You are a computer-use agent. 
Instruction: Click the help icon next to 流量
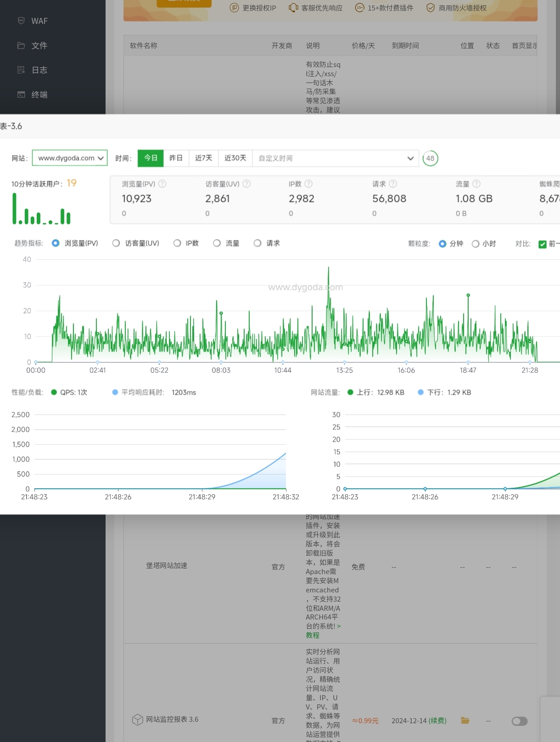point(476,184)
